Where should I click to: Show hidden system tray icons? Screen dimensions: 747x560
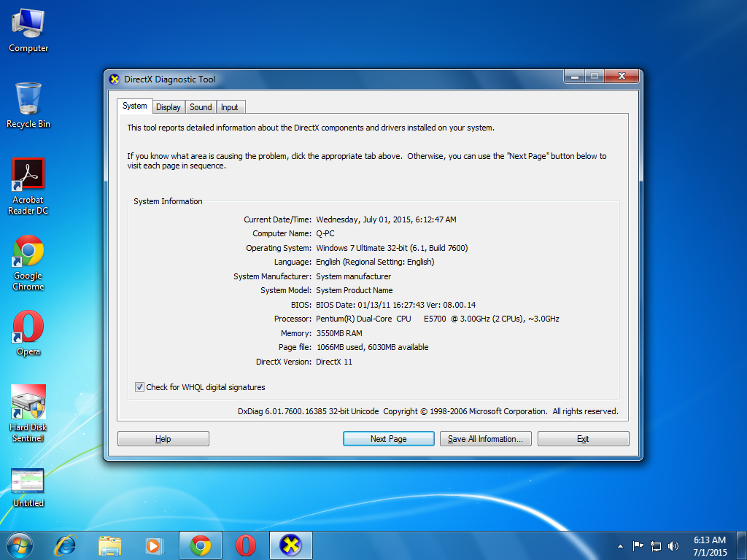click(620, 546)
